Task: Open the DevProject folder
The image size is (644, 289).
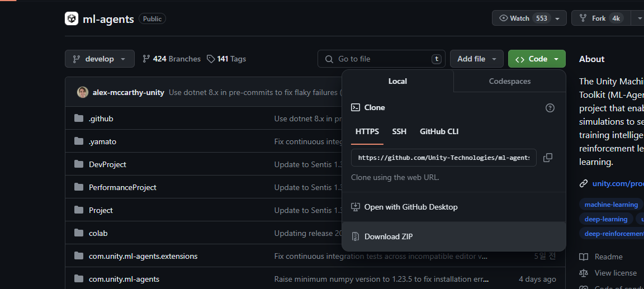Action: (x=107, y=164)
